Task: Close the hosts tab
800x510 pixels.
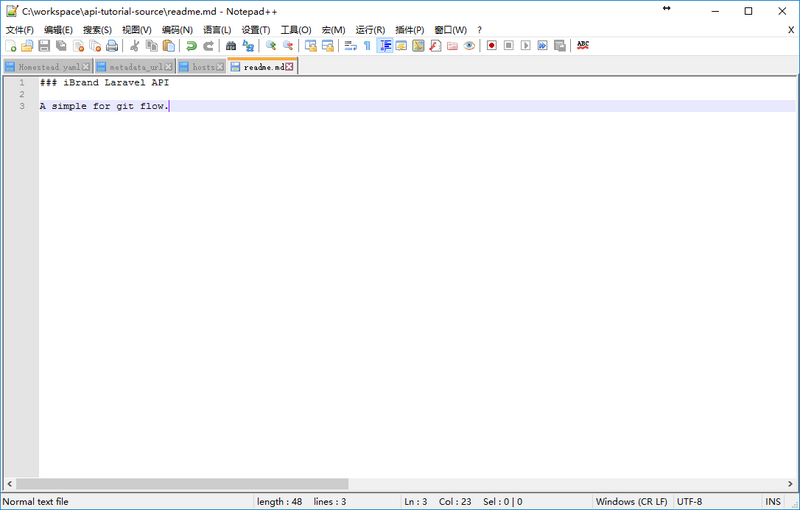Action: tap(220, 67)
